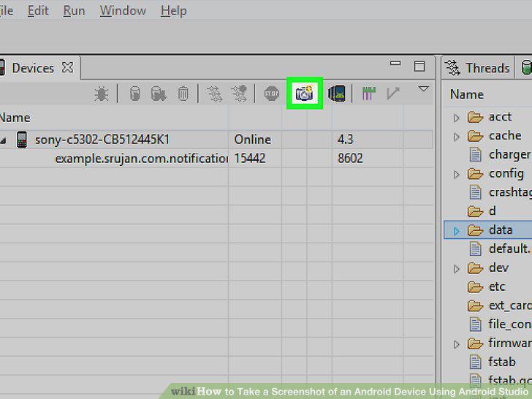Click the 4.3 version cell
The image size is (532, 399).
click(345, 140)
